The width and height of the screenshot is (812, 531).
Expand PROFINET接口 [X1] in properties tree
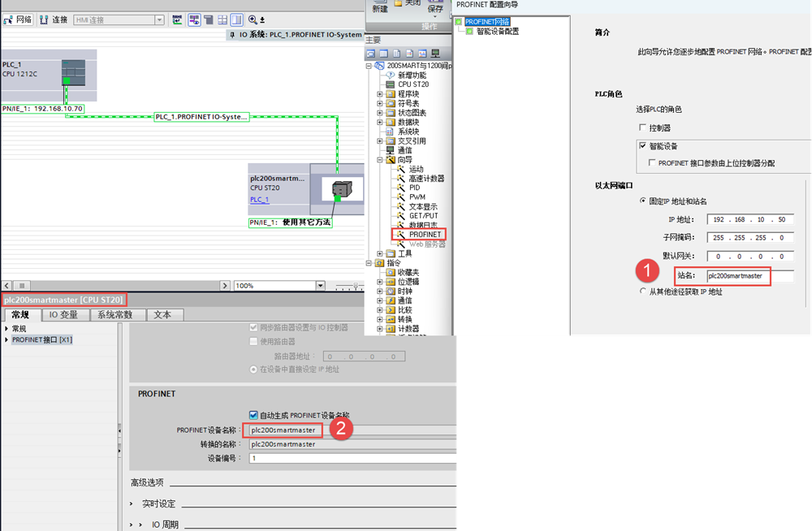(x=6, y=340)
